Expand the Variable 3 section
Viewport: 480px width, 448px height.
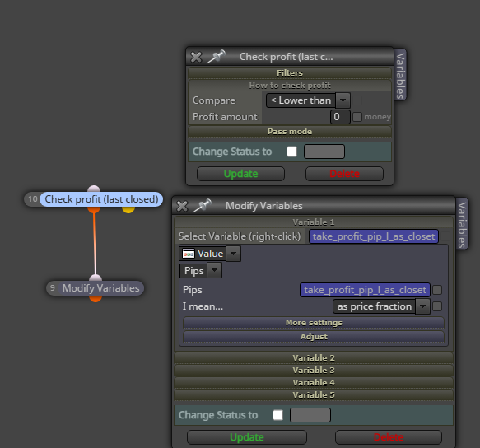click(314, 371)
